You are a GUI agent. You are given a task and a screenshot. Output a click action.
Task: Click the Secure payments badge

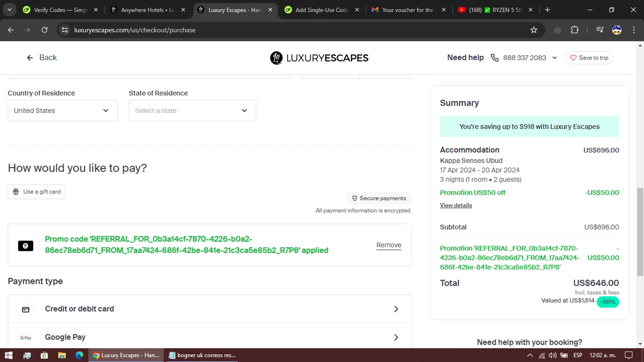click(x=379, y=198)
